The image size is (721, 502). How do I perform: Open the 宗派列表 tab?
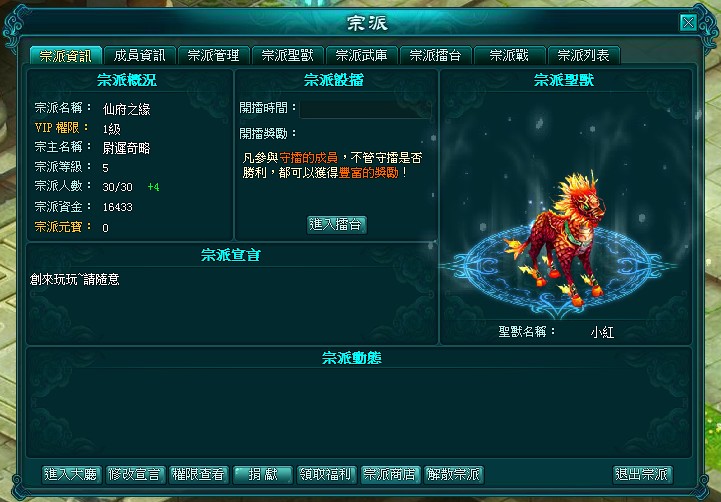point(584,56)
